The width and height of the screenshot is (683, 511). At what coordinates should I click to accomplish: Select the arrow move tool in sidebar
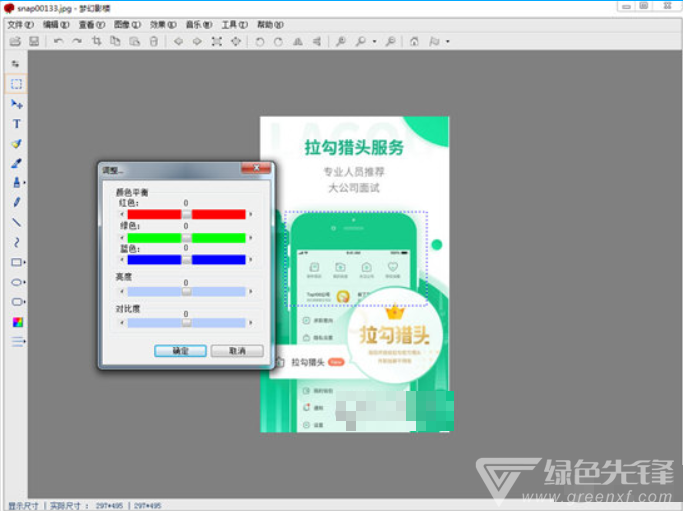pyautogui.click(x=17, y=104)
